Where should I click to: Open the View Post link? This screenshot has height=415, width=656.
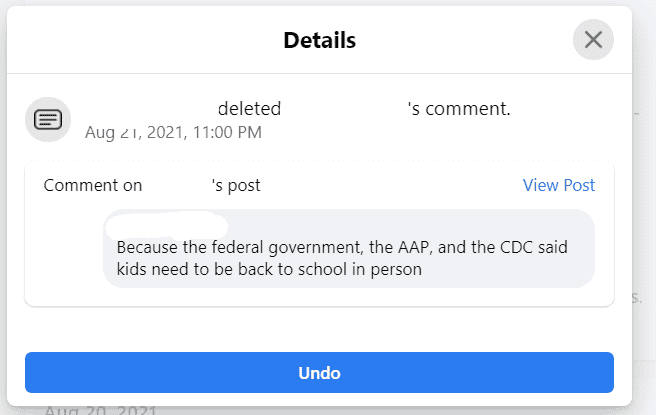[558, 185]
